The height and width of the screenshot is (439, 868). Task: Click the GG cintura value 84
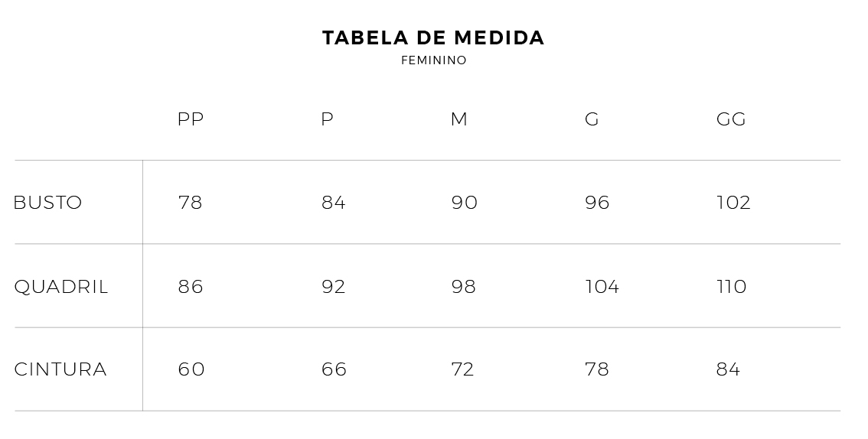point(728,369)
